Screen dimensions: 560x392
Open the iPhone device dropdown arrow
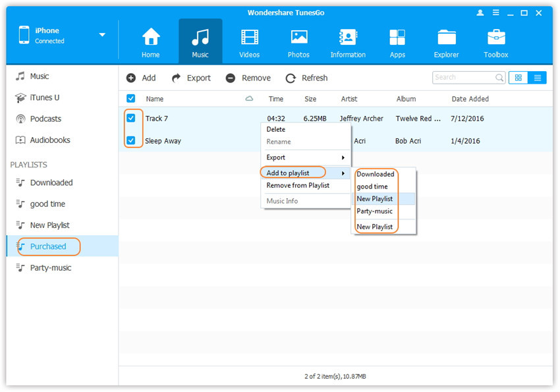(102, 35)
